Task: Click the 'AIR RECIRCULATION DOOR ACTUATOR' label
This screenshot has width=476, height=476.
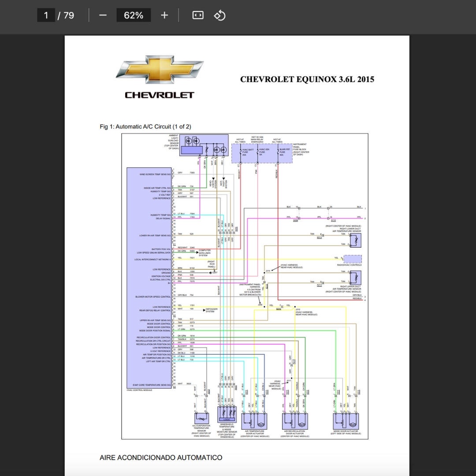Action: pos(294,434)
